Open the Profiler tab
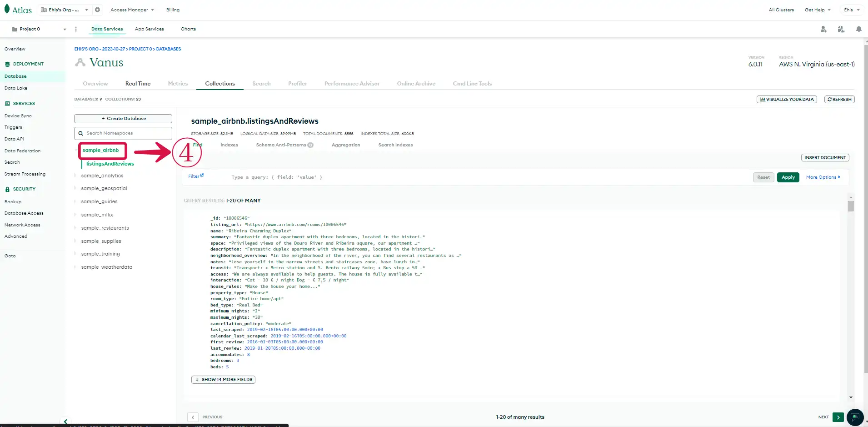 tap(298, 84)
